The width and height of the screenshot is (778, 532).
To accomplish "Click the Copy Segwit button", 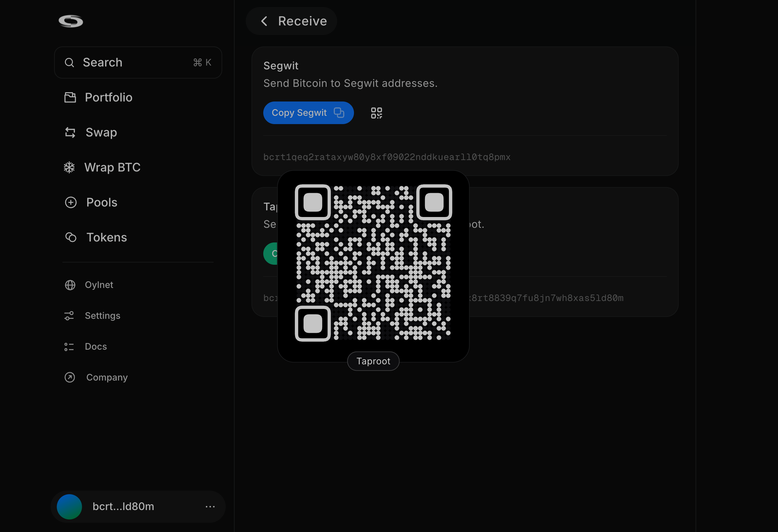I will [x=308, y=113].
